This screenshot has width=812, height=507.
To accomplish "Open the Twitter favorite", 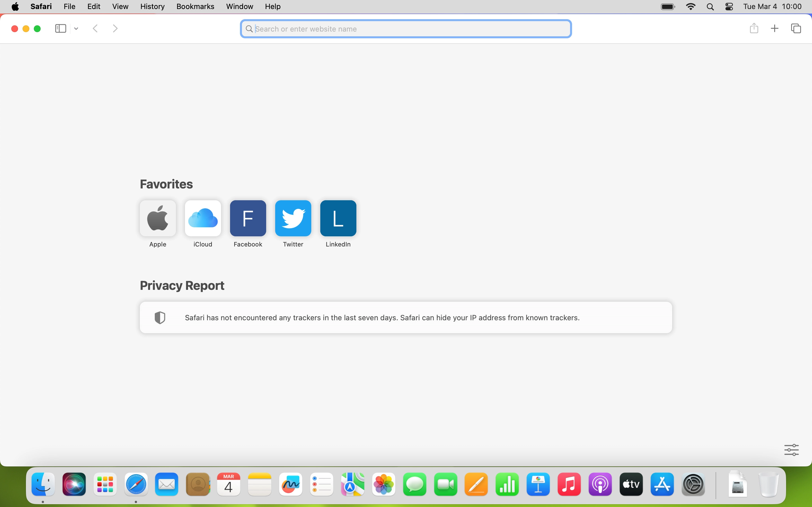I will pos(293,218).
